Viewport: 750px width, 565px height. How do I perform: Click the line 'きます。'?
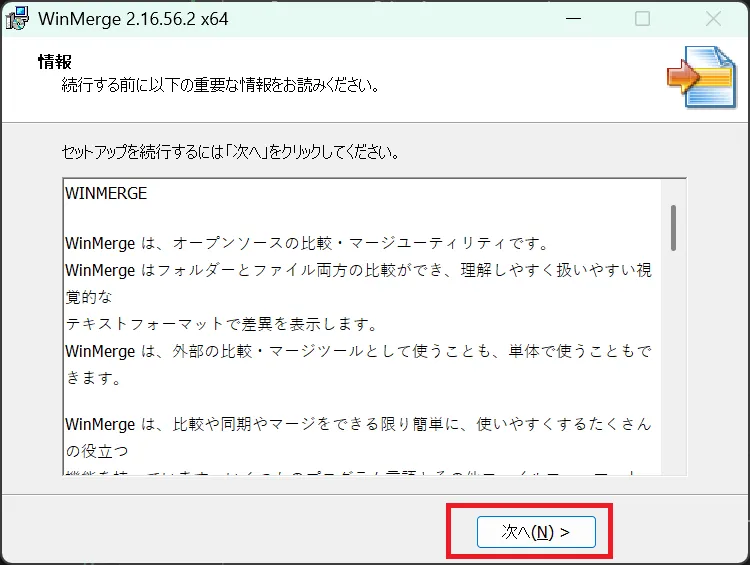pyautogui.click(x=93, y=378)
